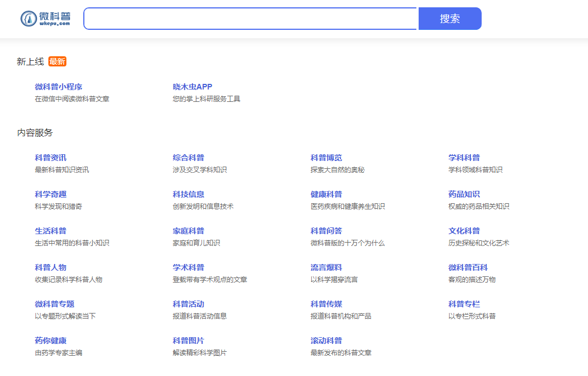Click the 微科普 wkepu.com logo
Screen dimensions: 588x376
click(46, 19)
